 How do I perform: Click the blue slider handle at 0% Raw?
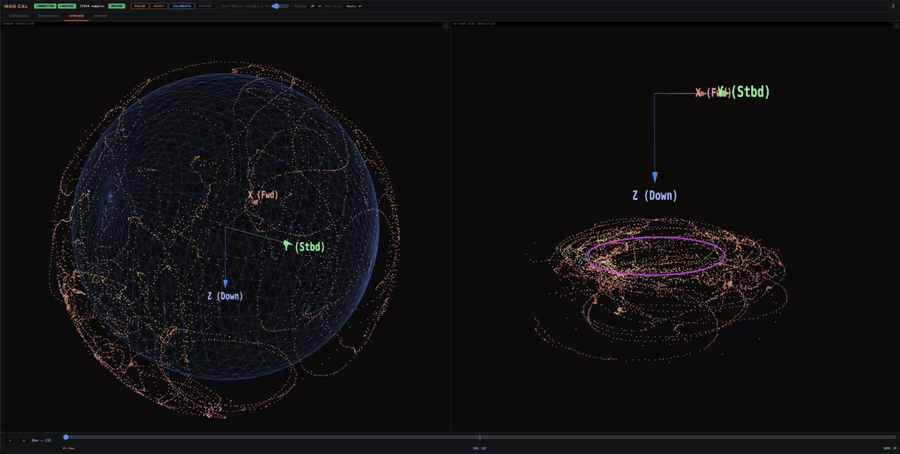66,437
